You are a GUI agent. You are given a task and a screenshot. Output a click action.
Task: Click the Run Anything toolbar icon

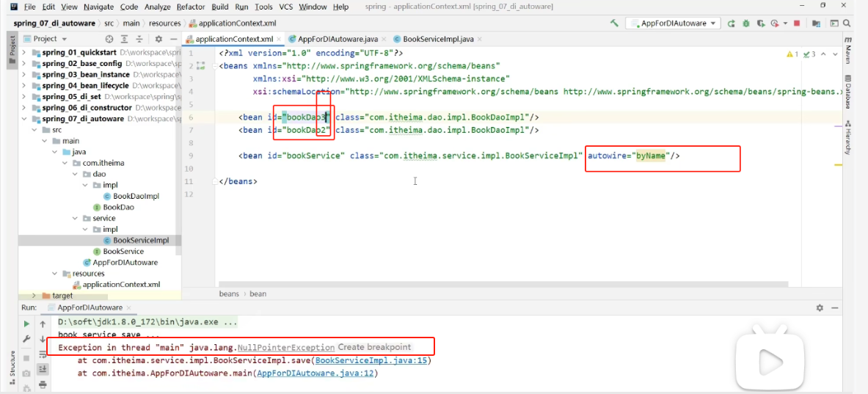(834, 23)
